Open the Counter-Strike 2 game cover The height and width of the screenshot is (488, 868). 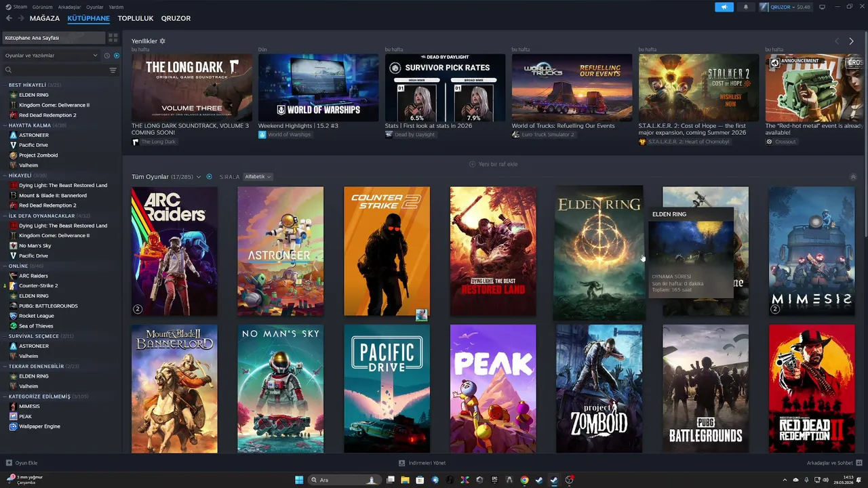coord(387,251)
